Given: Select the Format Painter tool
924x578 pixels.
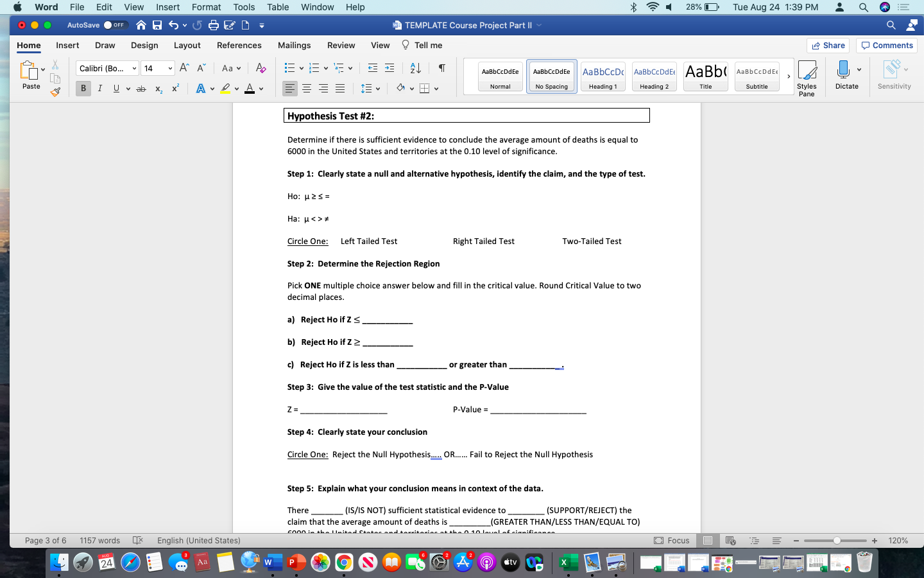Looking at the screenshot, I should 55,91.
